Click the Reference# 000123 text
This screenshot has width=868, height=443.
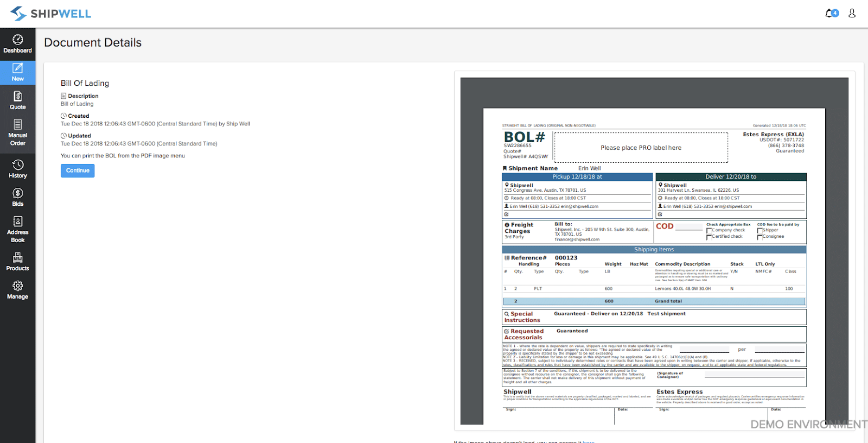click(541, 258)
